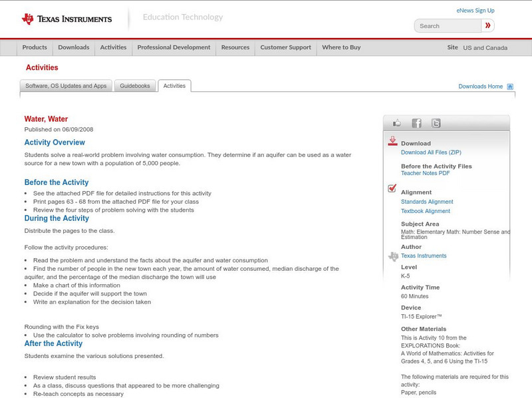Open the Where to Buy menu
532x398 pixels.
point(340,47)
